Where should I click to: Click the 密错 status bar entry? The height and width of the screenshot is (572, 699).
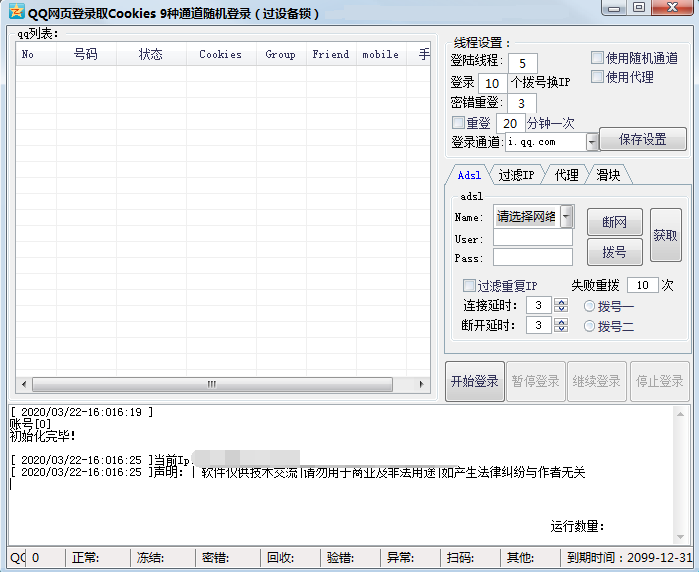(215, 558)
